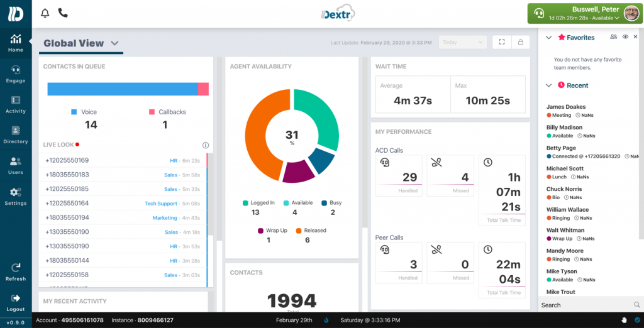Click the pink Callbacks legend swatch
644x328 pixels.
tap(152, 112)
